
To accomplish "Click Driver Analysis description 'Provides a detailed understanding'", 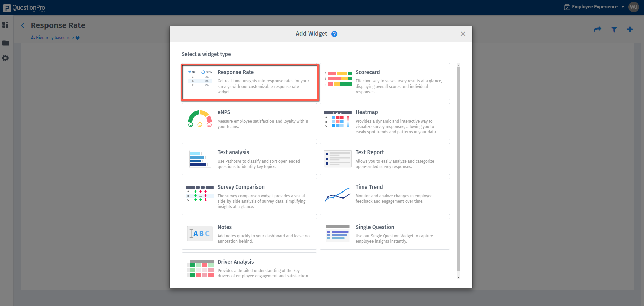I will tap(263, 273).
